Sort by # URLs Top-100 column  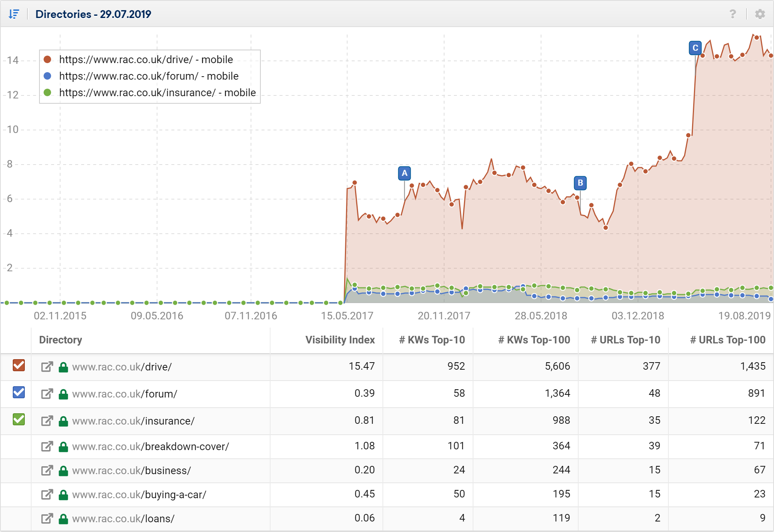click(728, 340)
